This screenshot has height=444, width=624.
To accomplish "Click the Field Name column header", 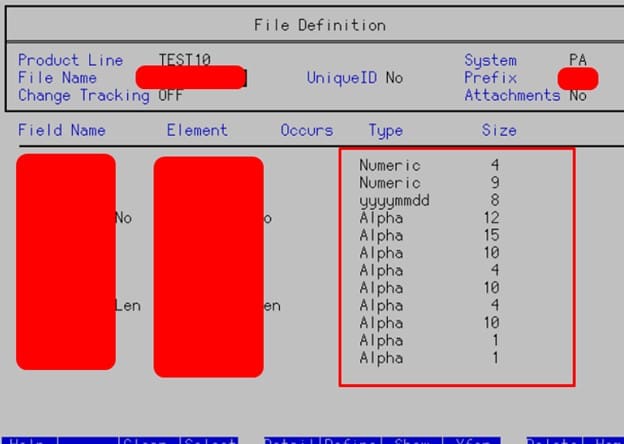I will tap(61, 130).
